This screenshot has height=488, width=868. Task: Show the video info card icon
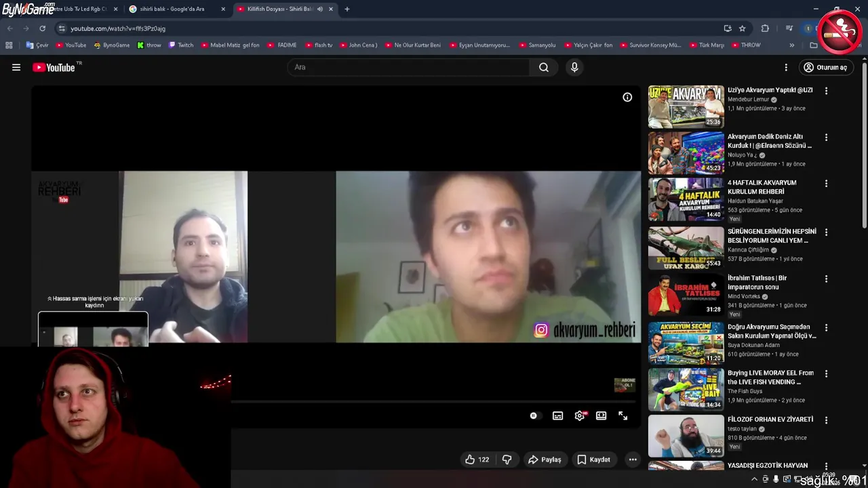[x=627, y=97]
